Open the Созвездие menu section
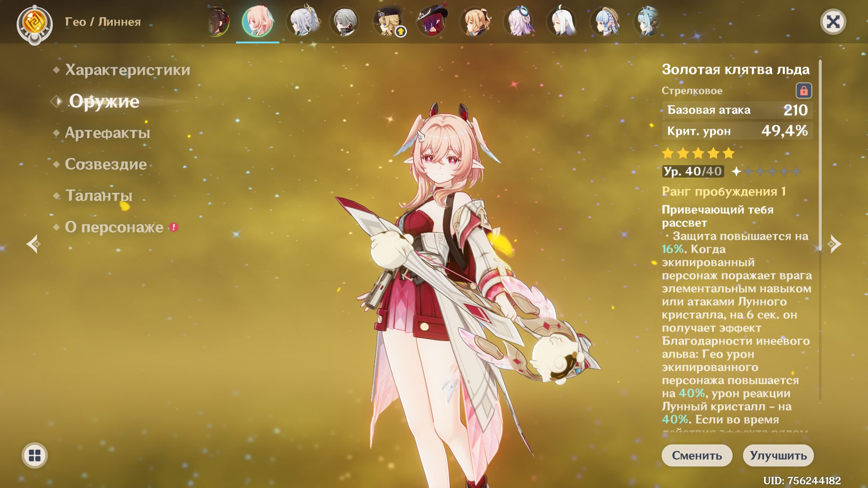This screenshot has width=868, height=488. coord(106,164)
